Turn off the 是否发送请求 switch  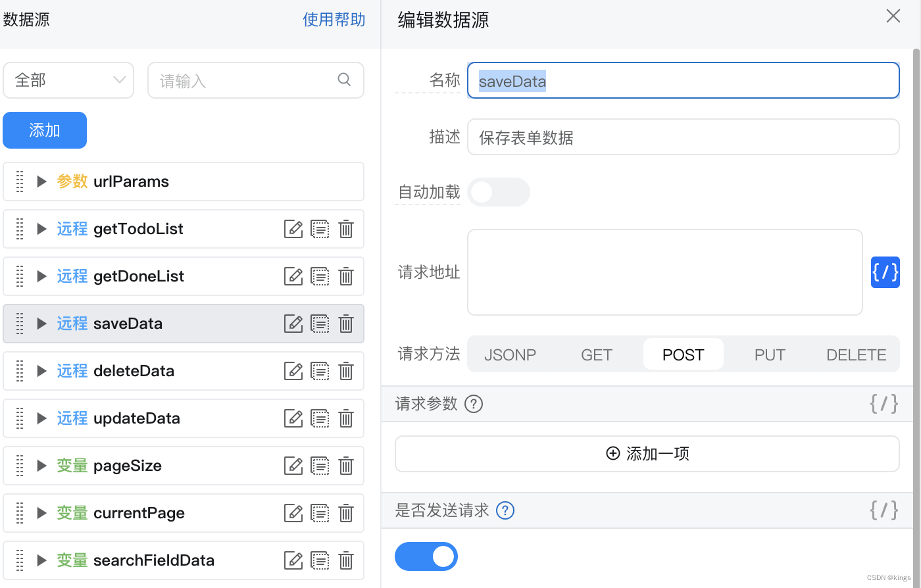coord(426,556)
